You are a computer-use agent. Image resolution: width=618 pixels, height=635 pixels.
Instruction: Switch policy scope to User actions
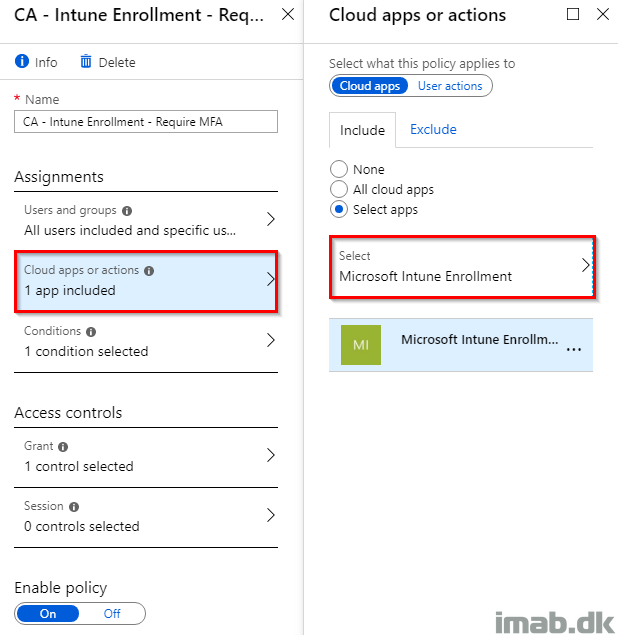click(x=450, y=86)
